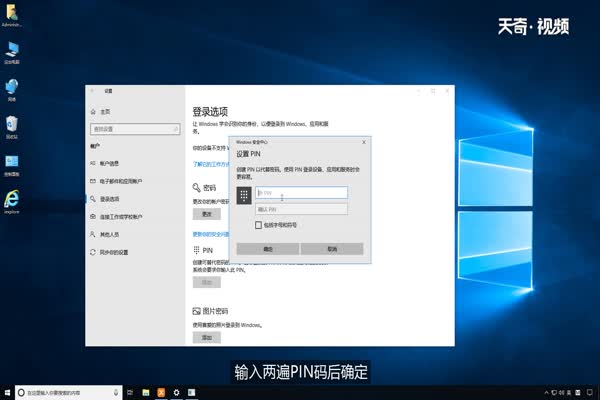Click the taskbar search input box
Viewport: 600px width, 400px height.
point(69,392)
